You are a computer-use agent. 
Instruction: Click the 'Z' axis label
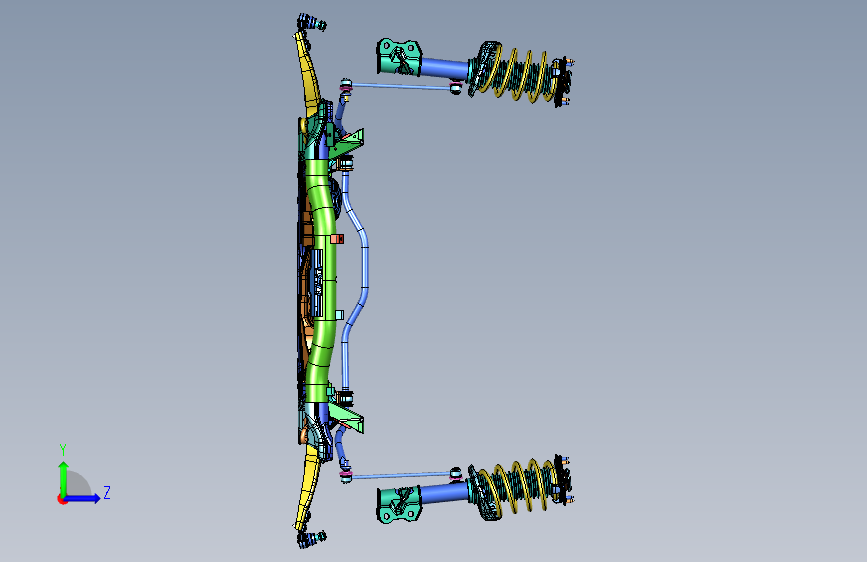point(107,492)
